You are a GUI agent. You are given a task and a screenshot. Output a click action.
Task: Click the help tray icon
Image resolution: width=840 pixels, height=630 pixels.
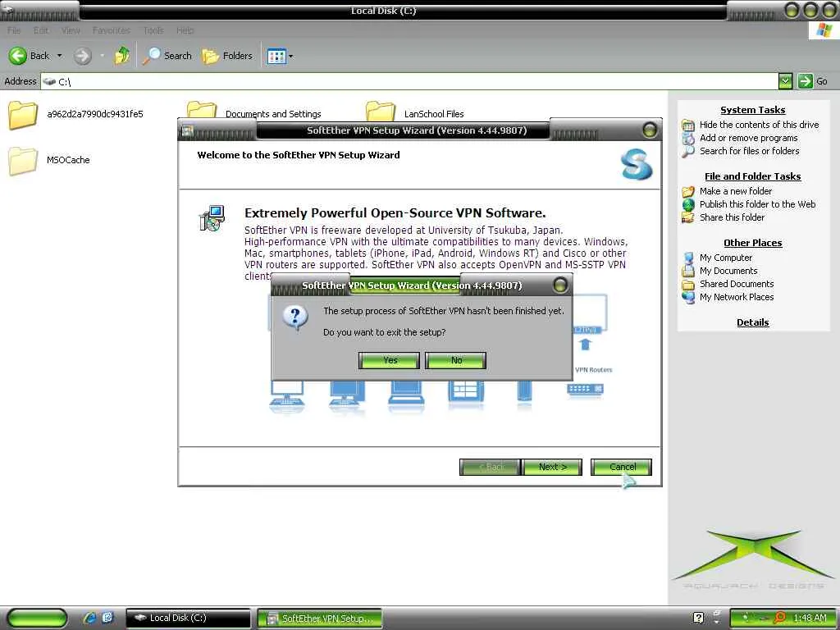point(698,618)
